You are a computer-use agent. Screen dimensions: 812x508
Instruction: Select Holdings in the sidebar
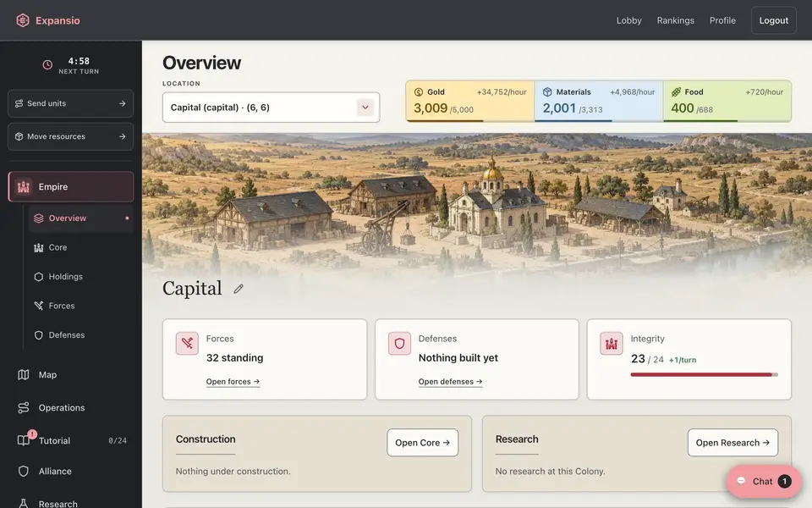(x=65, y=276)
